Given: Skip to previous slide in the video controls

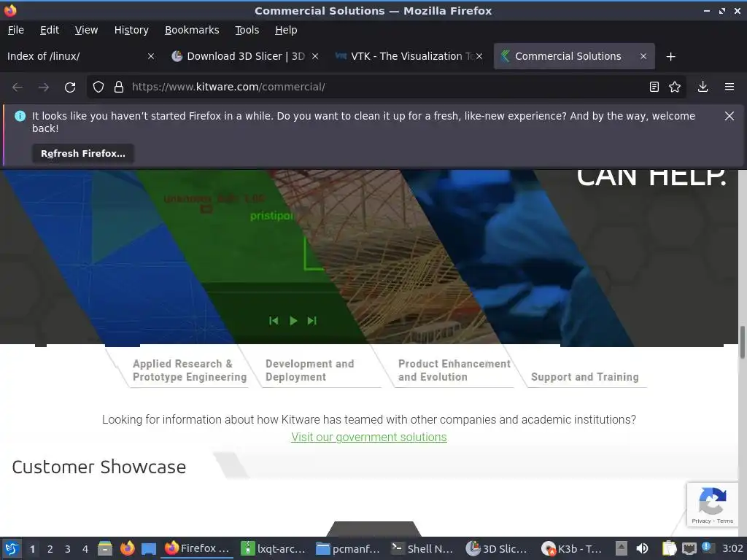Looking at the screenshot, I should (x=274, y=321).
